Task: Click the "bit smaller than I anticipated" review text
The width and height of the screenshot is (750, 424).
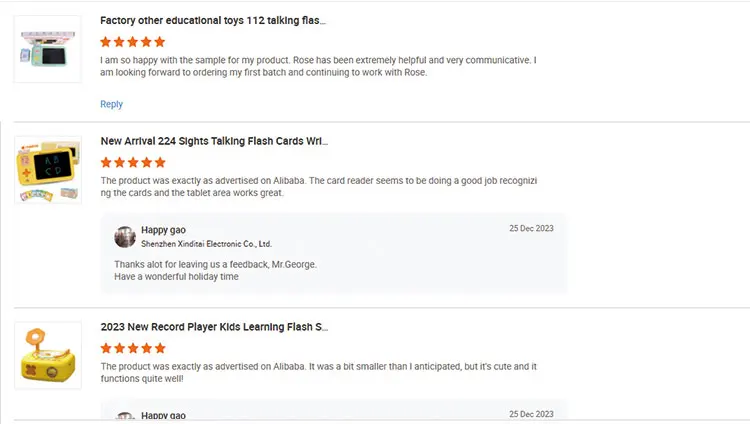Action: click(x=318, y=372)
